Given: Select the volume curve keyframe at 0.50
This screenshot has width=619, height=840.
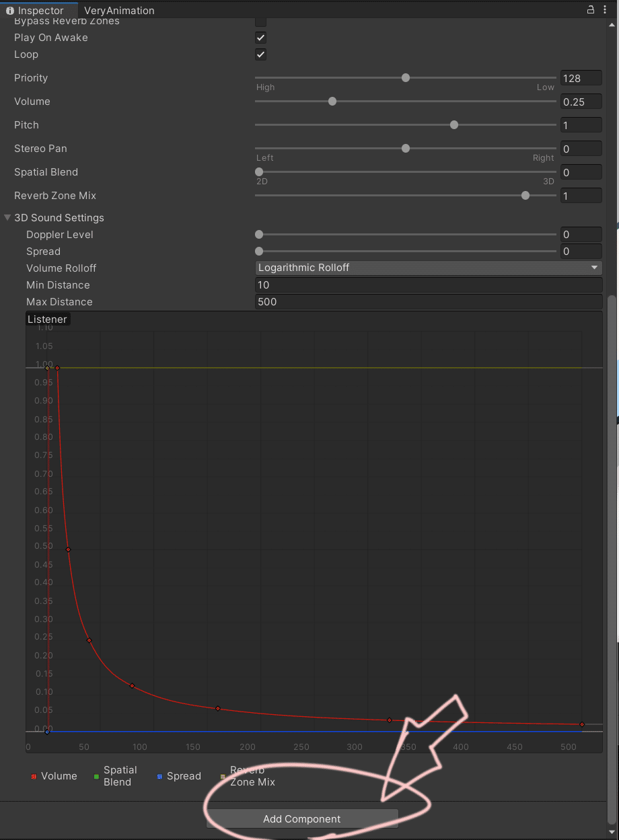Looking at the screenshot, I should click(x=68, y=549).
